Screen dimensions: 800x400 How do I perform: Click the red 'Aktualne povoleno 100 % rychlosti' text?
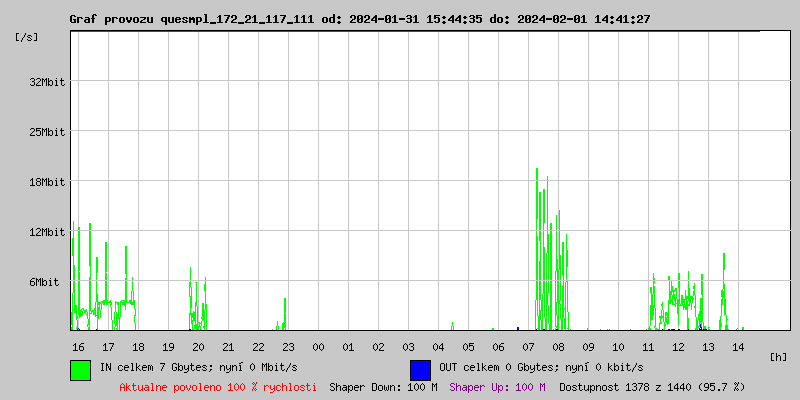tap(218, 386)
